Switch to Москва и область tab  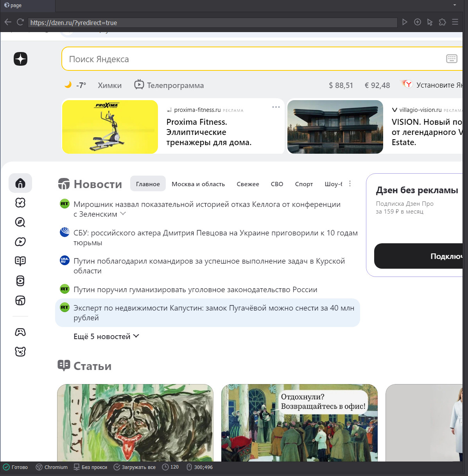coord(198,184)
